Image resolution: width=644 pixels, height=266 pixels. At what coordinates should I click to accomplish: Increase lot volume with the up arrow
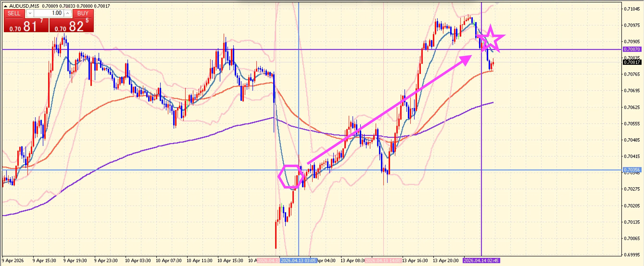(68, 13)
